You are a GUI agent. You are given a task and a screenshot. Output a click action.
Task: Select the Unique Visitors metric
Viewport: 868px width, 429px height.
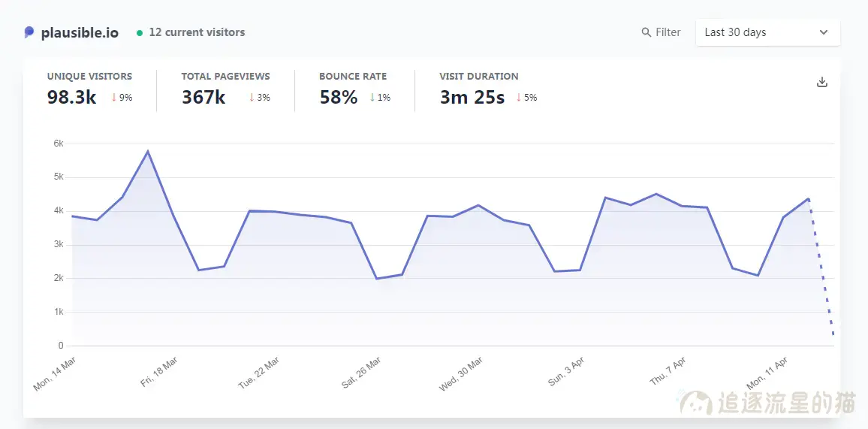(89, 76)
